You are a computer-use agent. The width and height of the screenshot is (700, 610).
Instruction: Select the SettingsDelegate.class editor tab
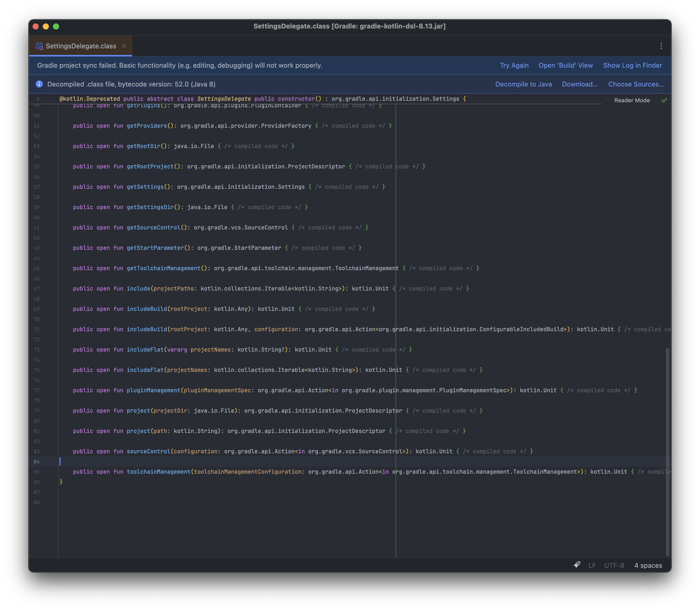(x=81, y=46)
